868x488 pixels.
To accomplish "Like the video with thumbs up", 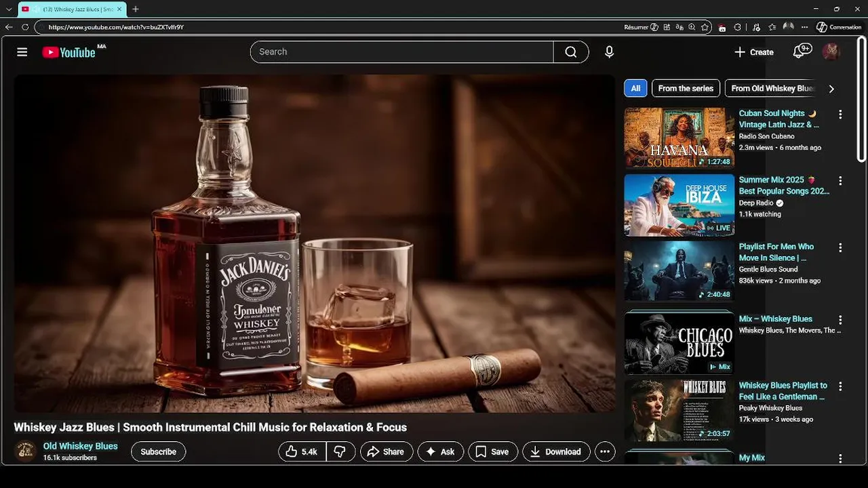I will tap(302, 451).
